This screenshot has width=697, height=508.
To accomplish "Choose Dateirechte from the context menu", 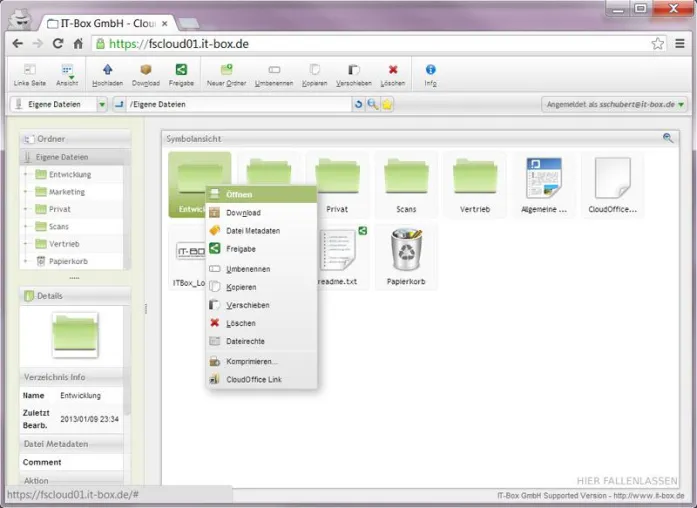I will (x=261, y=341).
